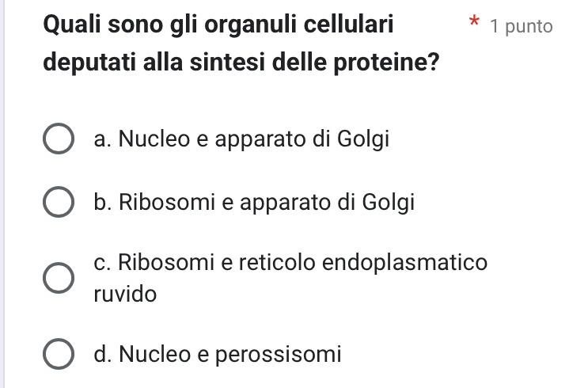
Task: Click the word "ruvido" in option c
Action: click(x=125, y=295)
